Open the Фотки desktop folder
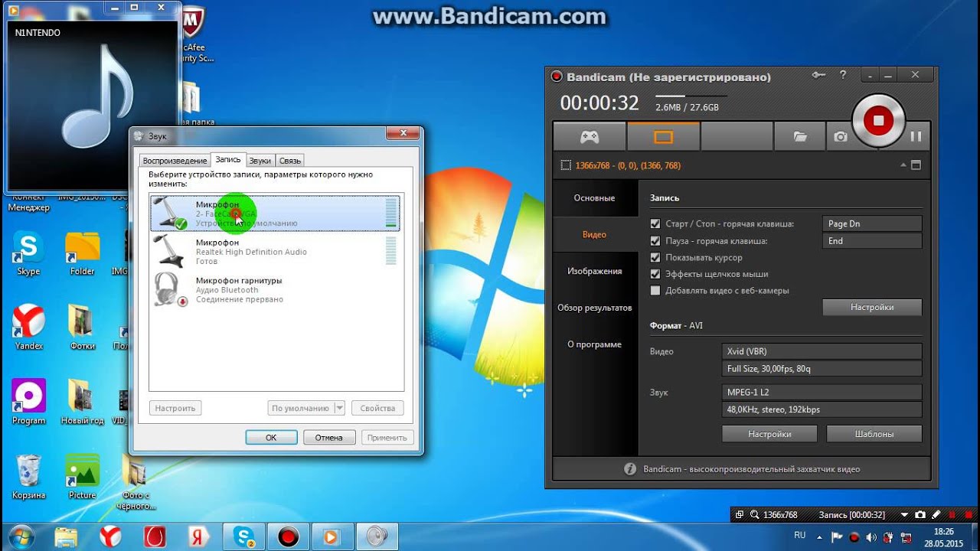The width and height of the screenshot is (980, 551). pos(82,328)
